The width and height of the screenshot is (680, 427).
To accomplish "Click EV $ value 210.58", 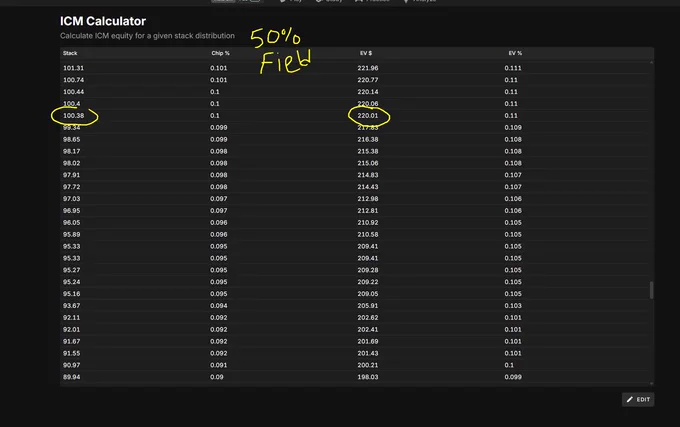I will click(368, 235).
